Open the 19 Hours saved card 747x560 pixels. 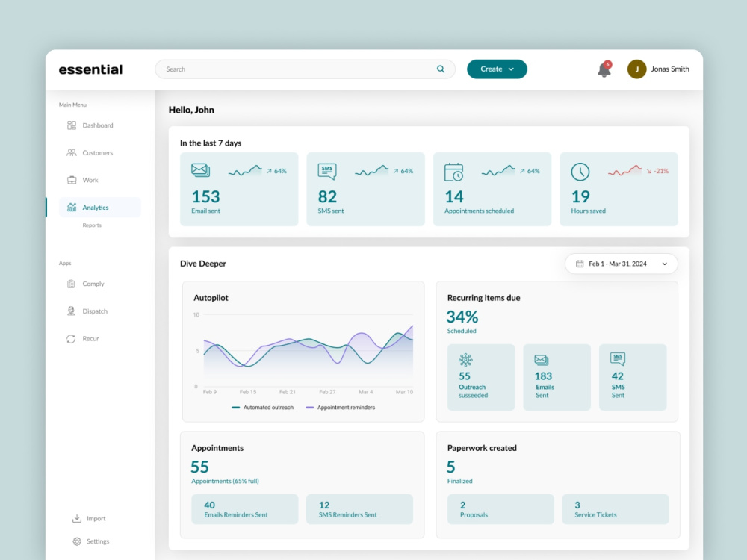pos(619,189)
